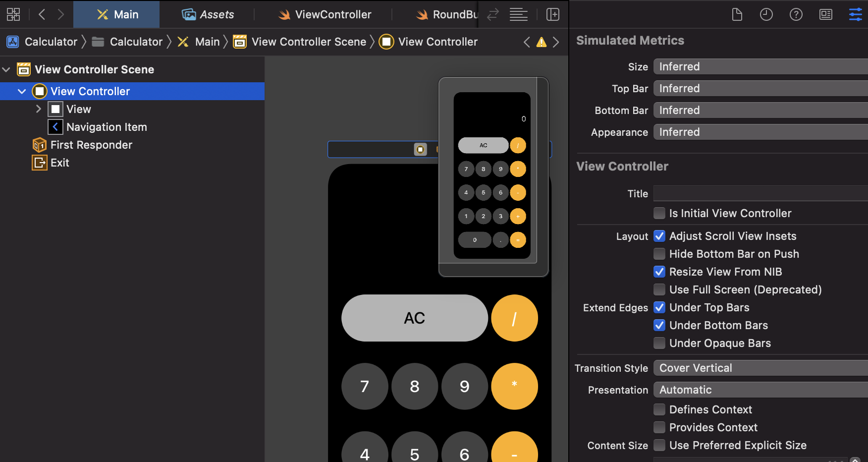The width and height of the screenshot is (868, 462).
Task: Uncheck Resize View From NIB
Action: [659, 272]
